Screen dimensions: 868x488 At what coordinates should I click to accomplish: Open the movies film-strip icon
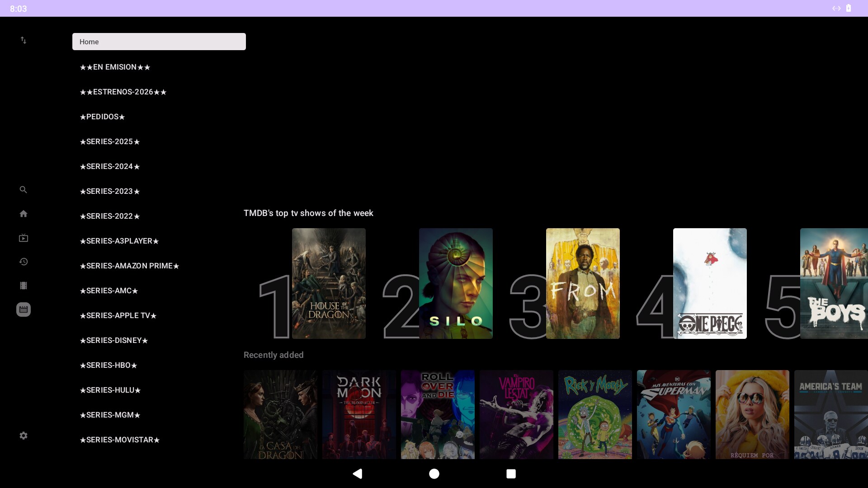tap(24, 286)
